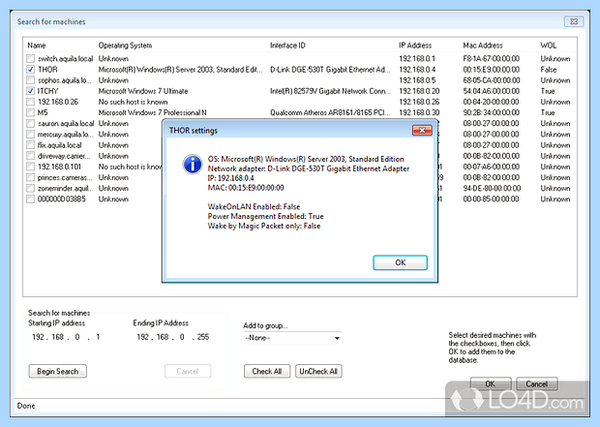Select the THOR machine name

click(x=47, y=69)
